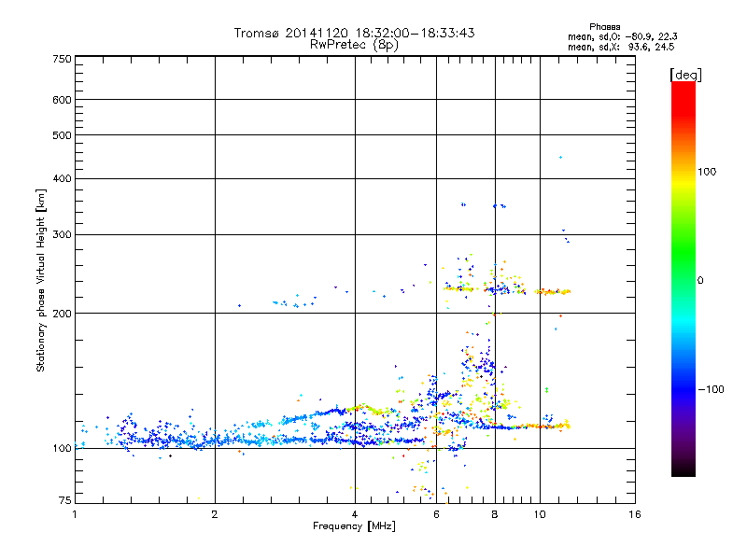Click the x-axis '6' tick label
The image size is (747, 560).
[436, 514]
